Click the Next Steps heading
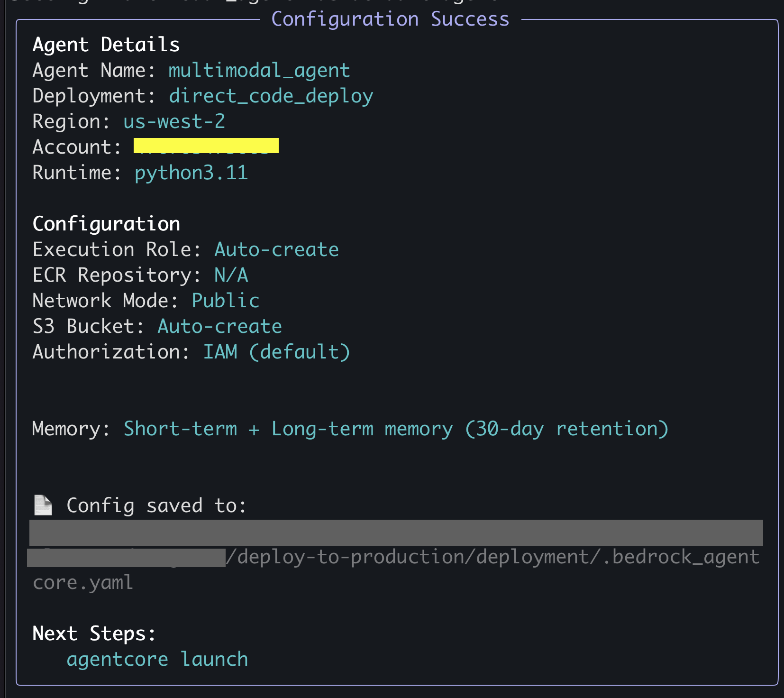The height and width of the screenshot is (698, 784). 94,634
